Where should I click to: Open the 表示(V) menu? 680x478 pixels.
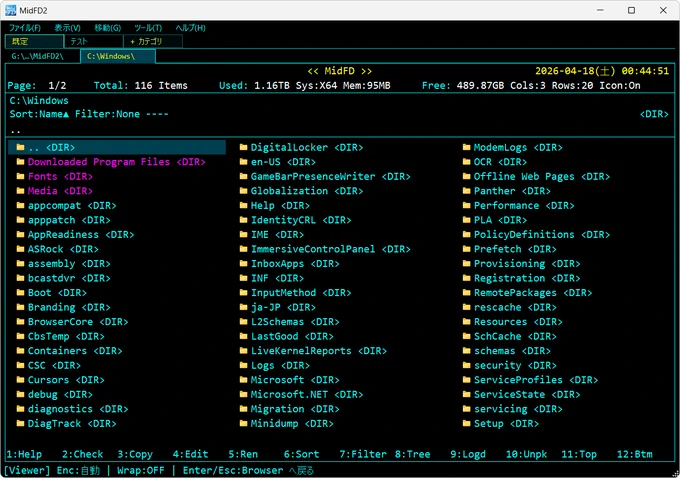(x=67, y=28)
